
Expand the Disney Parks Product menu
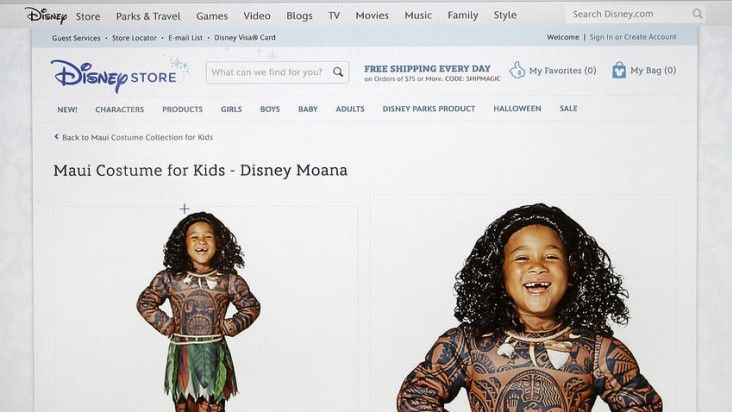(429, 109)
